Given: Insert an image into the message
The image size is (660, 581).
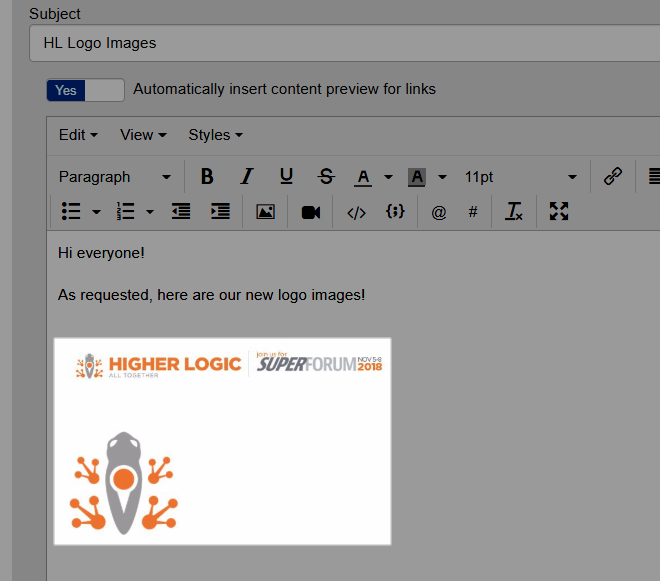Looking at the screenshot, I should (x=266, y=211).
